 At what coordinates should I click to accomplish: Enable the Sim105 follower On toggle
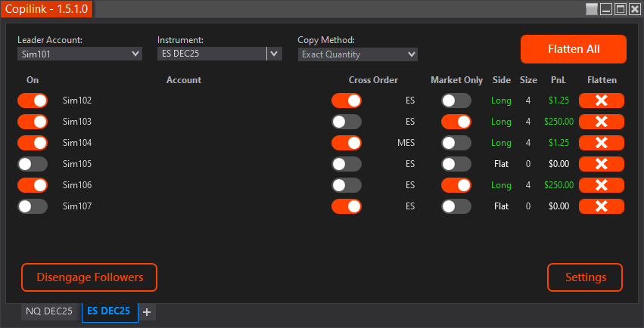click(33, 164)
